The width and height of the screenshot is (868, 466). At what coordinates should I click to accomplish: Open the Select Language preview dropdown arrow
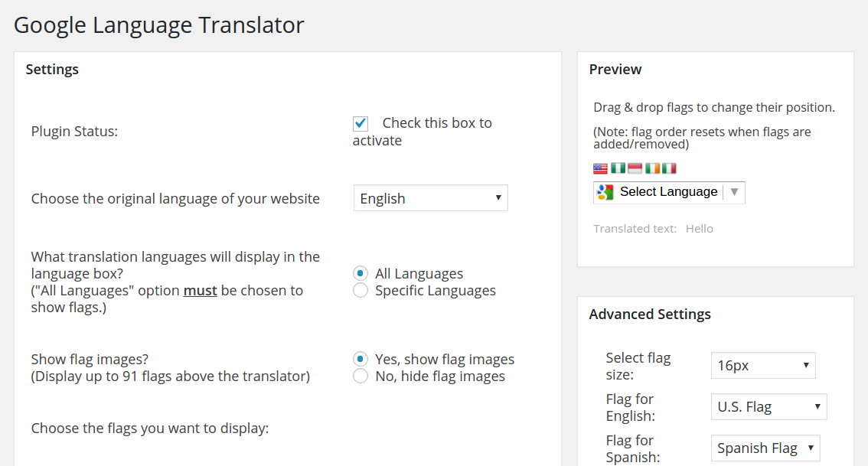click(734, 192)
